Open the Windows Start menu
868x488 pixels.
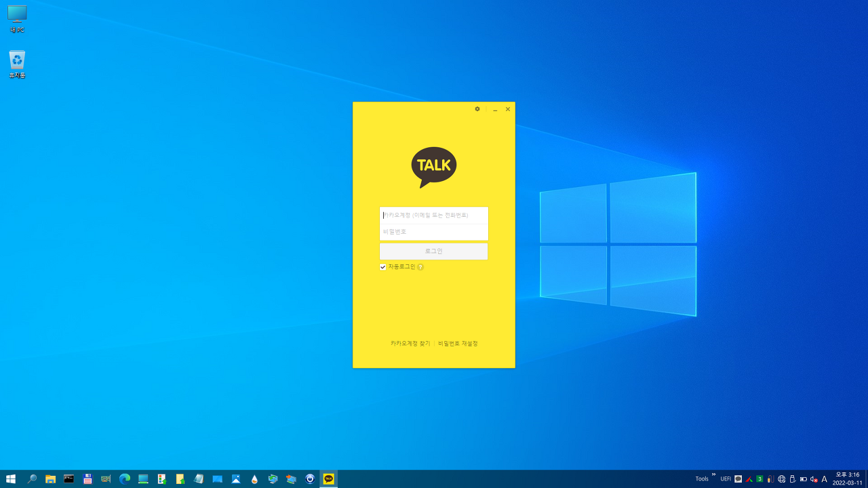(x=11, y=479)
